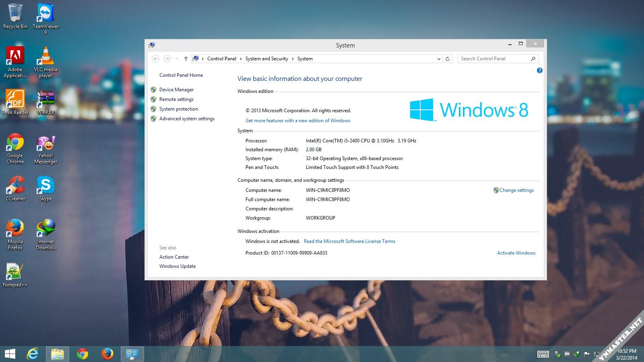This screenshot has width=644, height=362.
Task: Launch Internet Explorer from the taskbar
Action: pyautogui.click(x=33, y=354)
